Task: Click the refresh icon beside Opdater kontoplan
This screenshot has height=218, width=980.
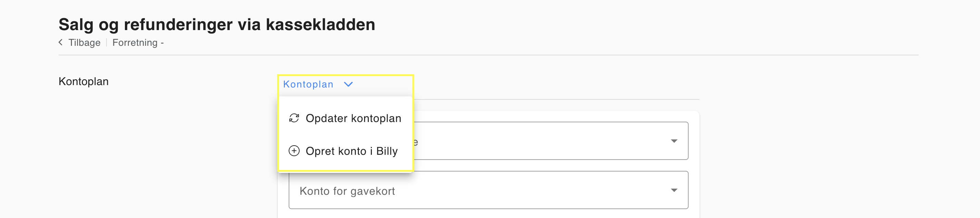Action: pos(294,118)
